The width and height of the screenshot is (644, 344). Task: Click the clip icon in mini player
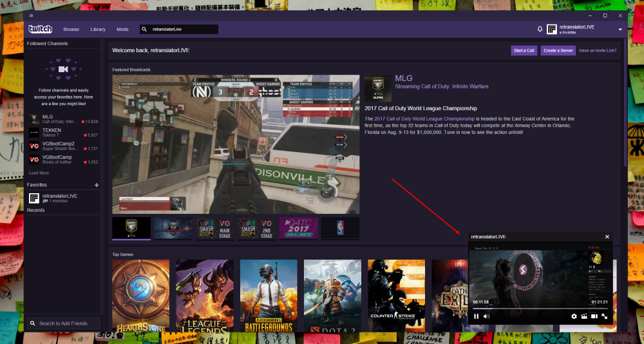[584, 316]
